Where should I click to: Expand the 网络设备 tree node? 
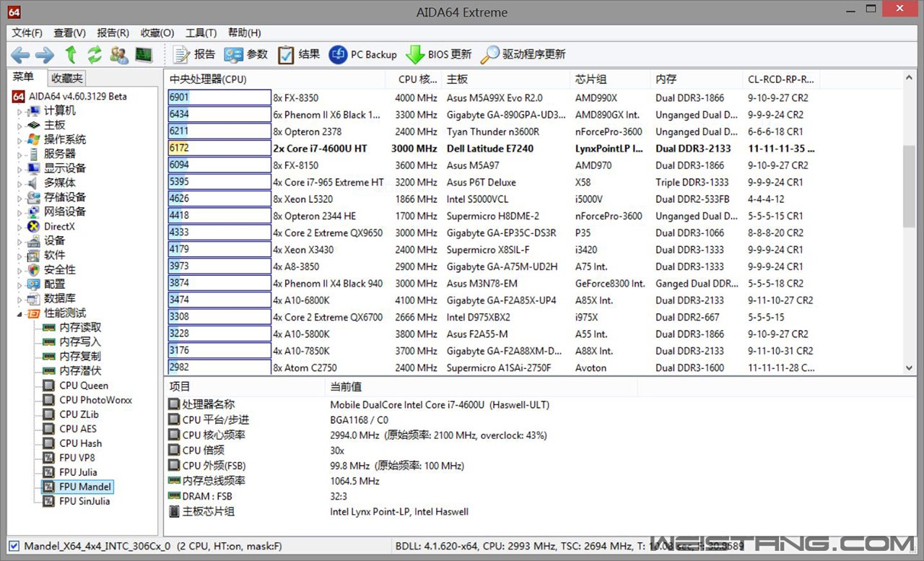pos(20,212)
